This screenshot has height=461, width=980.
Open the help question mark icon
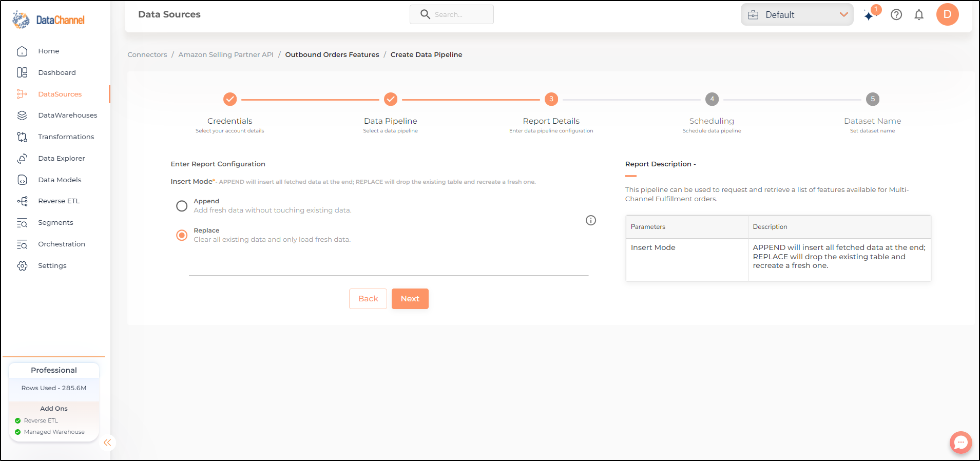pyautogui.click(x=896, y=15)
